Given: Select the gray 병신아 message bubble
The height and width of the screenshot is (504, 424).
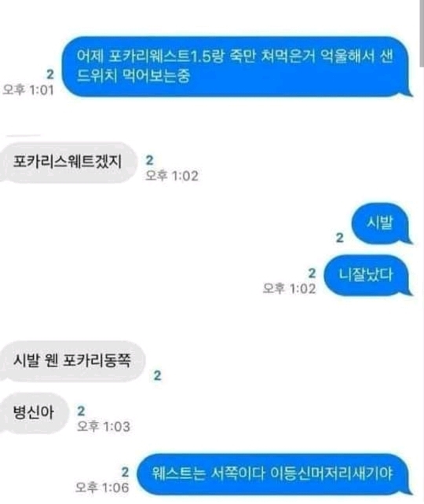Looking at the screenshot, I should tap(34, 413).
